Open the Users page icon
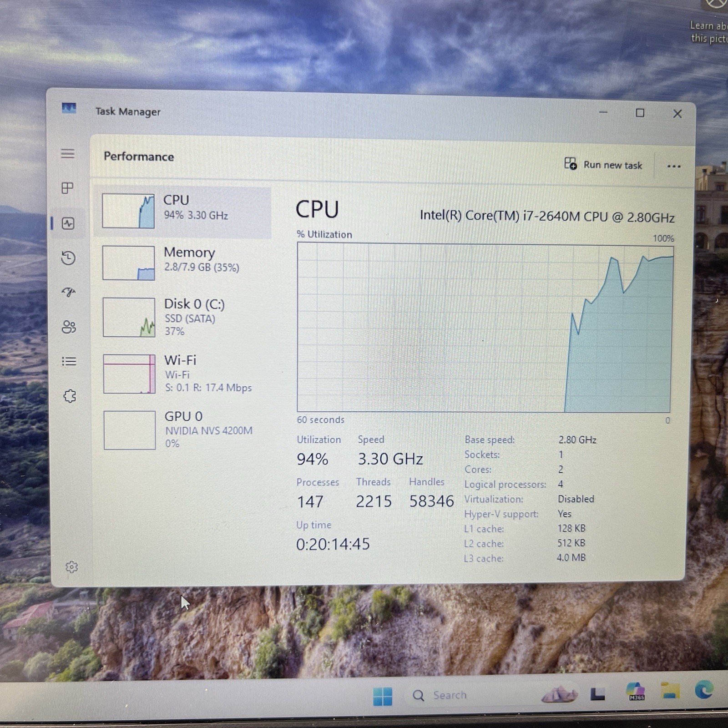This screenshot has height=728, width=728. coord(69,327)
